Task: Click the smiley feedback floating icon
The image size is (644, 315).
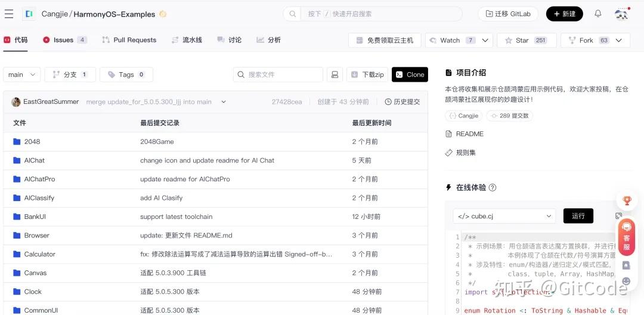Action: 626,281
